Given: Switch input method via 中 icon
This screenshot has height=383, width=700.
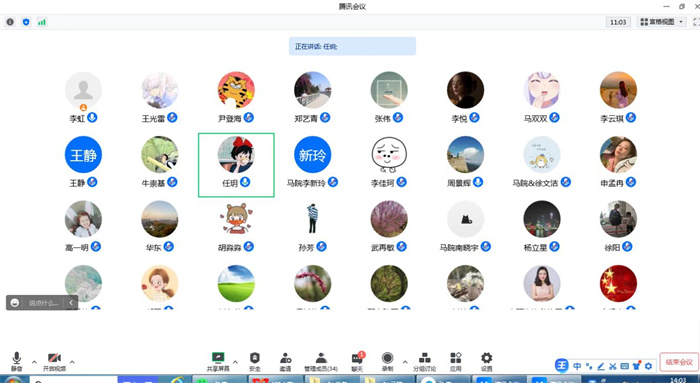Looking at the screenshot, I should (577, 366).
